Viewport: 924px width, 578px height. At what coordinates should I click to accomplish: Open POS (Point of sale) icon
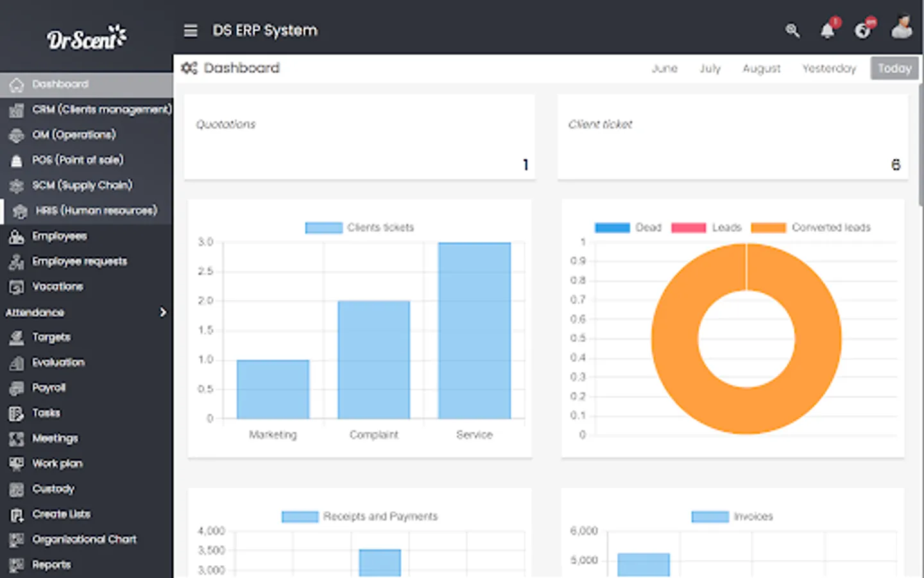click(x=17, y=160)
